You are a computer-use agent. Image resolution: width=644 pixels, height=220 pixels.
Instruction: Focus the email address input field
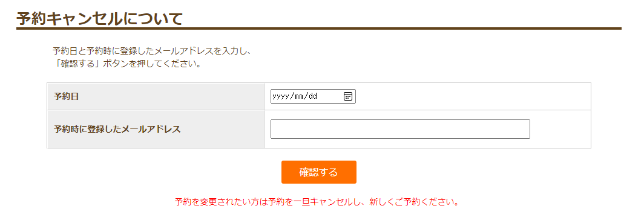(400, 129)
